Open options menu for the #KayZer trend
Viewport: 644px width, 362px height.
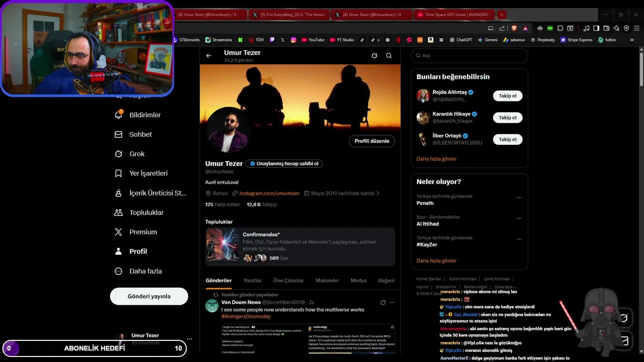519,239
